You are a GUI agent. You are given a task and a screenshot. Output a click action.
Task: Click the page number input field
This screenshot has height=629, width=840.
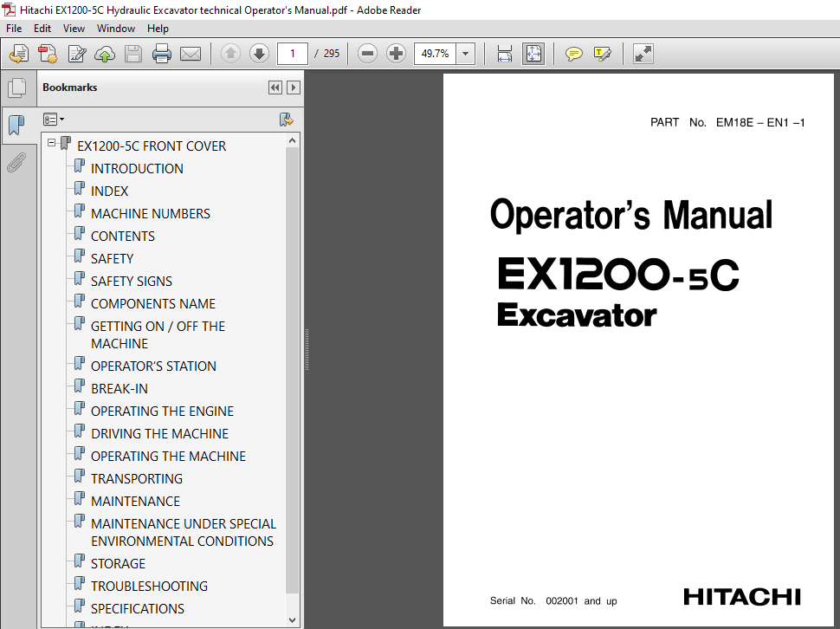tap(293, 54)
